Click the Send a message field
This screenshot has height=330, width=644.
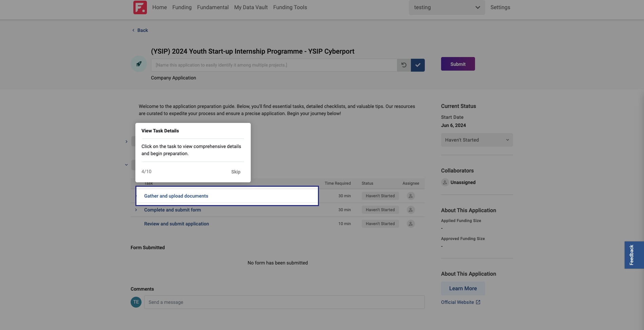pos(284,302)
